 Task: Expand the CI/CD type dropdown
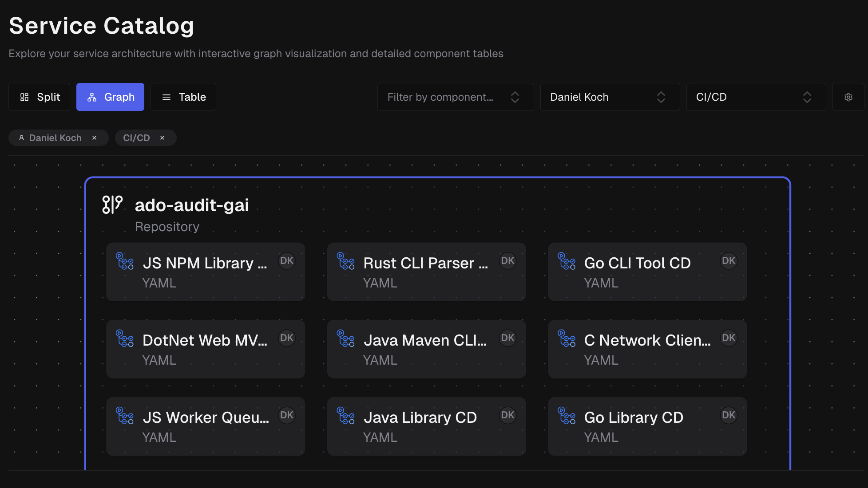click(x=756, y=97)
